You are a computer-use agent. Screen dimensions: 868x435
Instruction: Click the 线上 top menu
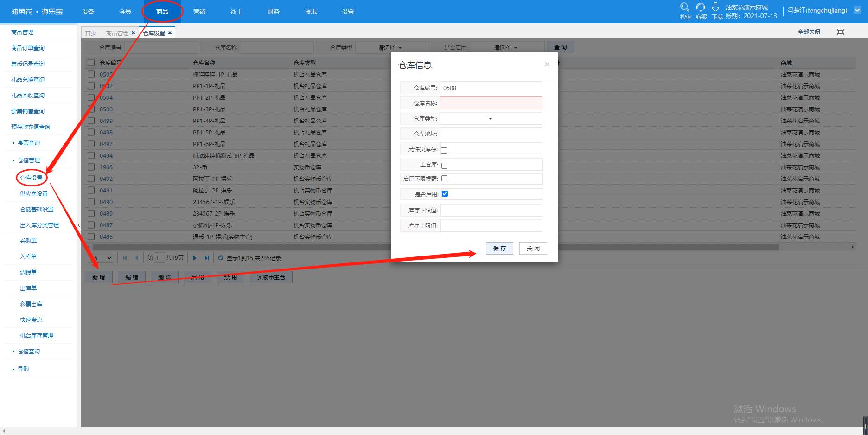click(236, 12)
